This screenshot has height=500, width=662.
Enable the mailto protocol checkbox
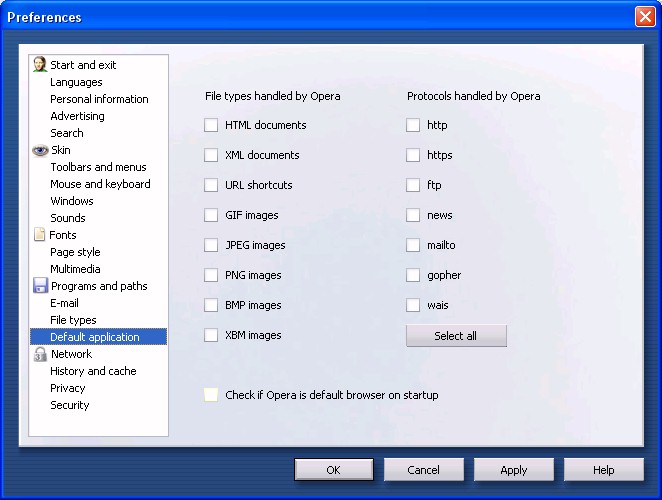(x=413, y=245)
